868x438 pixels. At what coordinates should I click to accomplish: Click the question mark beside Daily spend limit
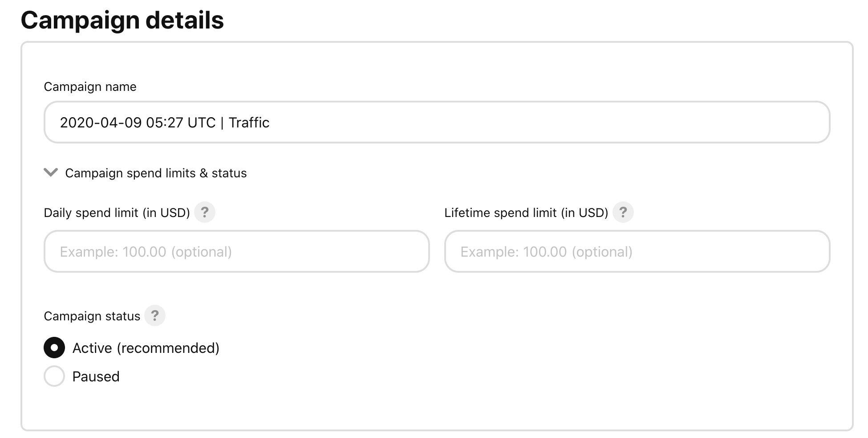[x=205, y=213]
